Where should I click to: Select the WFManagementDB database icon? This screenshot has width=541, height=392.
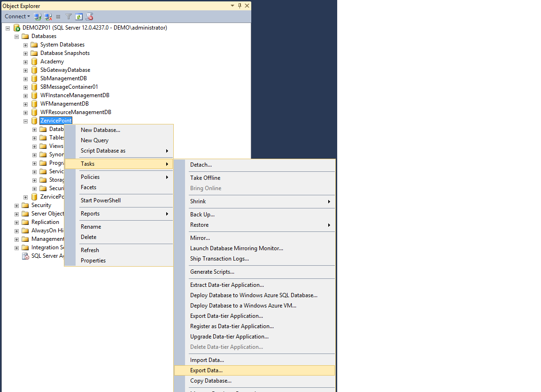coord(34,103)
